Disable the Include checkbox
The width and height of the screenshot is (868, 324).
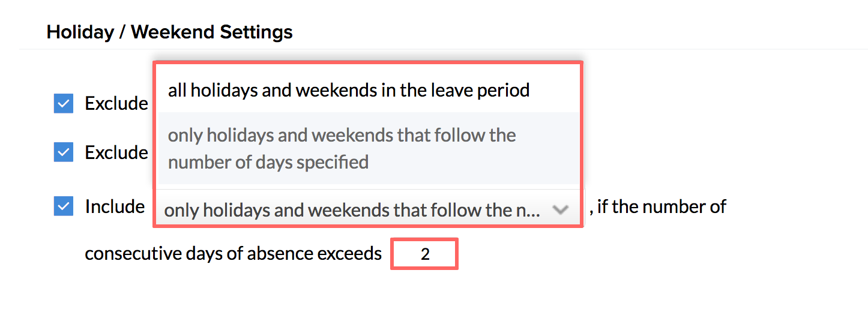tap(64, 206)
